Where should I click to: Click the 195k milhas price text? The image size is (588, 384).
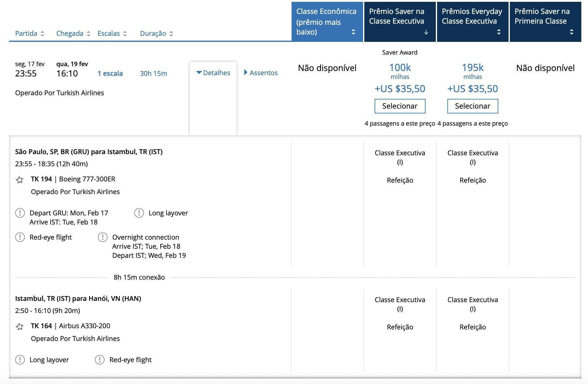[473, 71]
